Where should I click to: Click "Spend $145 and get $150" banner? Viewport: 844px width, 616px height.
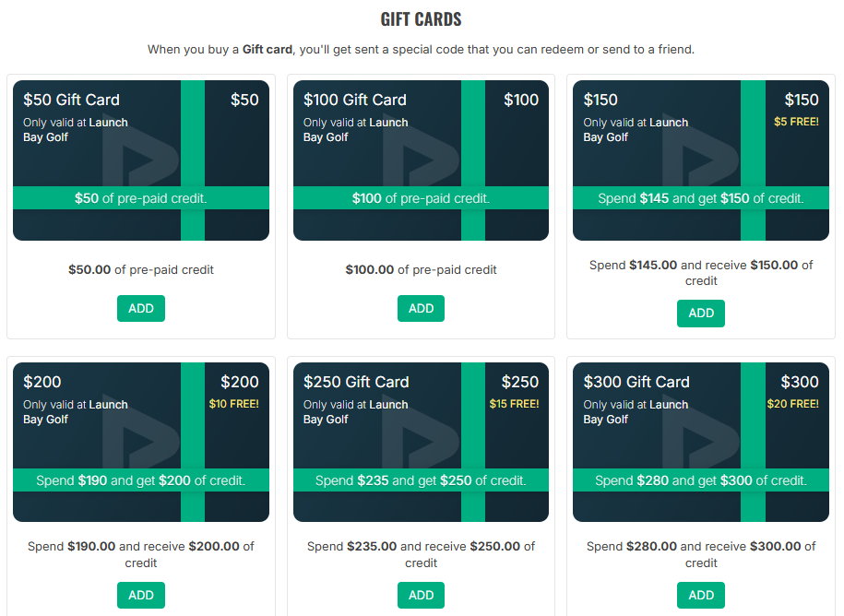pos(701,198)
